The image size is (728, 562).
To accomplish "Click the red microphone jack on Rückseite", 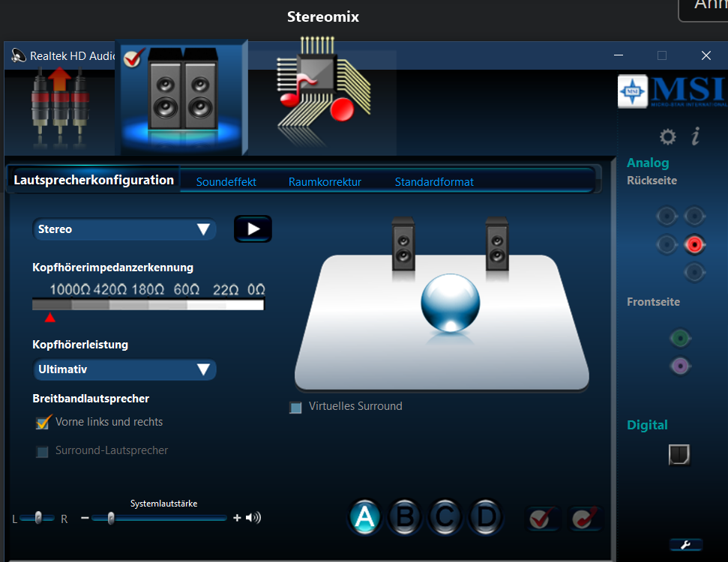I will point(694,244).
